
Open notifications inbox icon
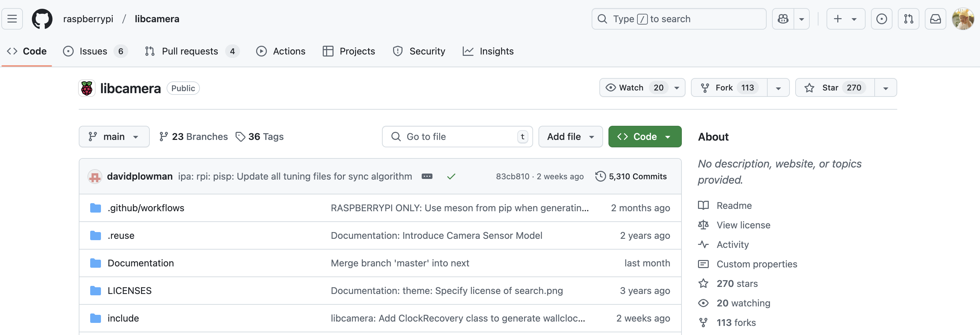point(936,18)
